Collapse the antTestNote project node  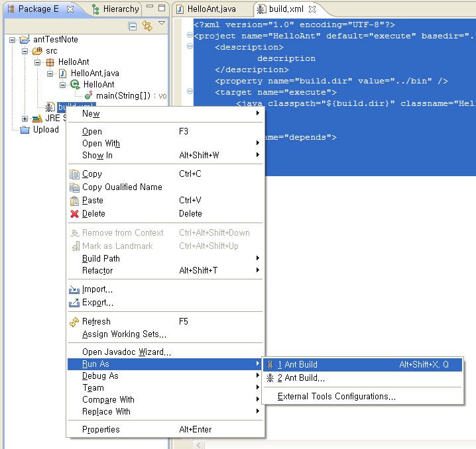click(12, 40)
